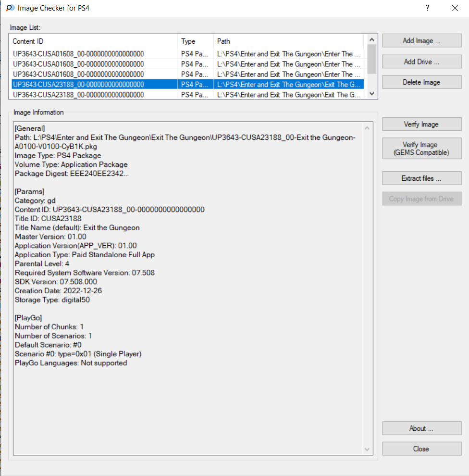This screenshot has width=469, height=476.
Task: Start verification with Verify Image button
Action: tap(421, 125)
